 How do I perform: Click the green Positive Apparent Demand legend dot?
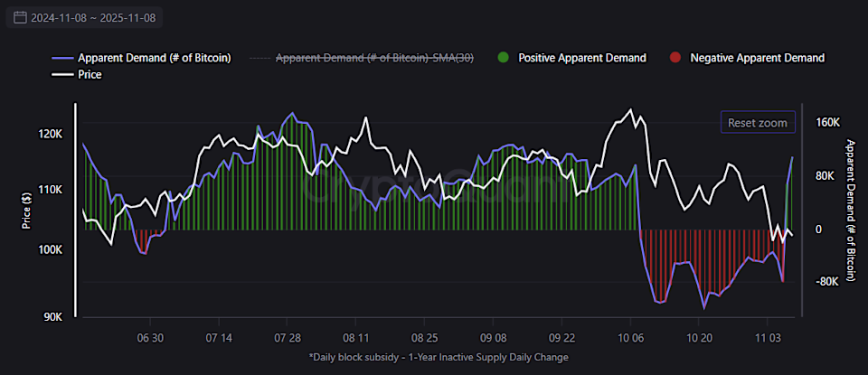pos(503,58)
